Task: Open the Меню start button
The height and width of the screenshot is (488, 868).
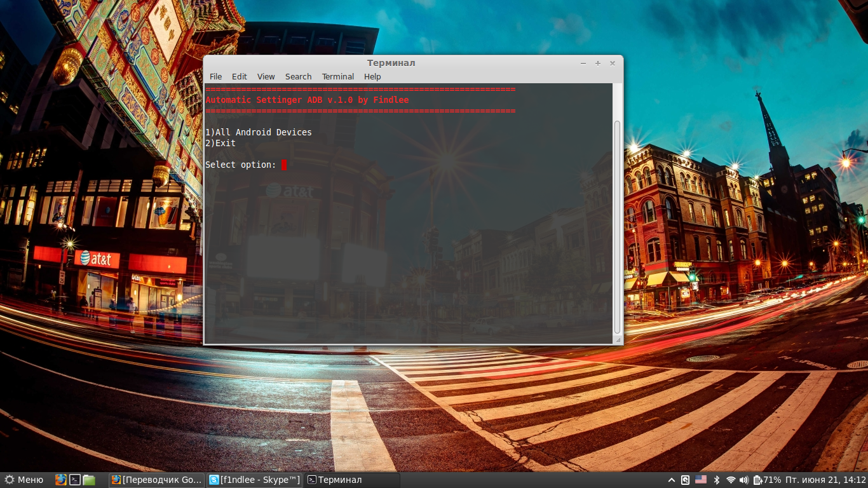Action: coord(24,480)
